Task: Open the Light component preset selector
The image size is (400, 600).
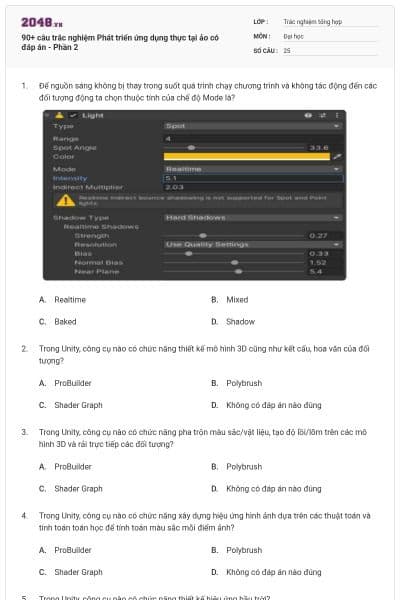Action: [323, 115]
